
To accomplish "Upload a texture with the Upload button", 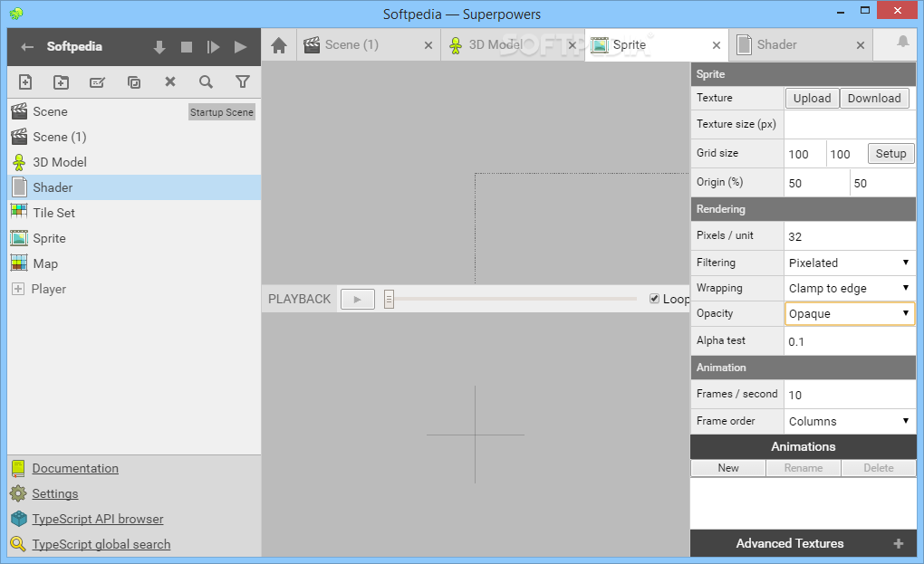I will pyautogui.click(x=812, y=99).
